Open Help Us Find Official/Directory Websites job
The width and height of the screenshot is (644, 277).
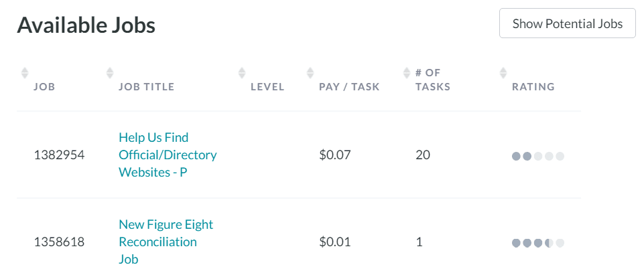[168, 155]
